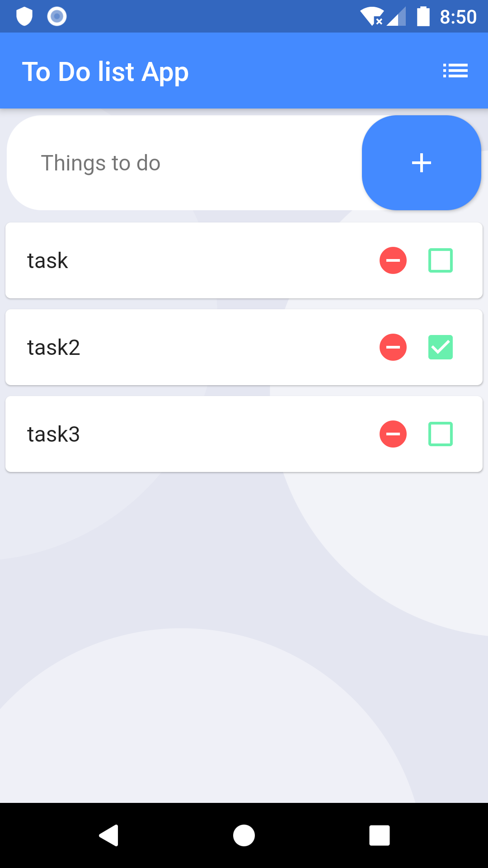Viewport: 488px width, 868px height.
Task: Go to Android home screen
Action: pyautogui.click(x=244, y=835)
